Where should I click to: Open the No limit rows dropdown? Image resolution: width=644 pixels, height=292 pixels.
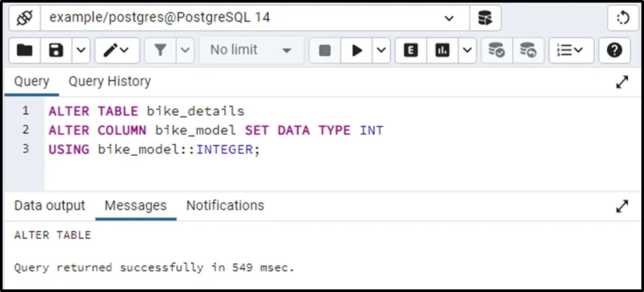tap(251, 50)
